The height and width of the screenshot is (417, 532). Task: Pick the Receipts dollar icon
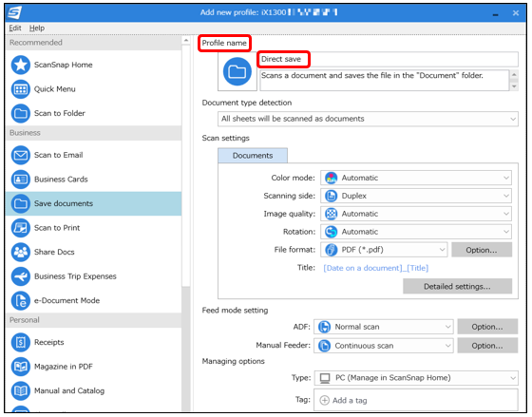coord(21,342)
